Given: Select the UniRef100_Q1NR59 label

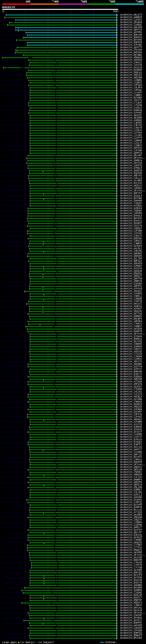Looking at the screenshot, I should click(131, 590).
